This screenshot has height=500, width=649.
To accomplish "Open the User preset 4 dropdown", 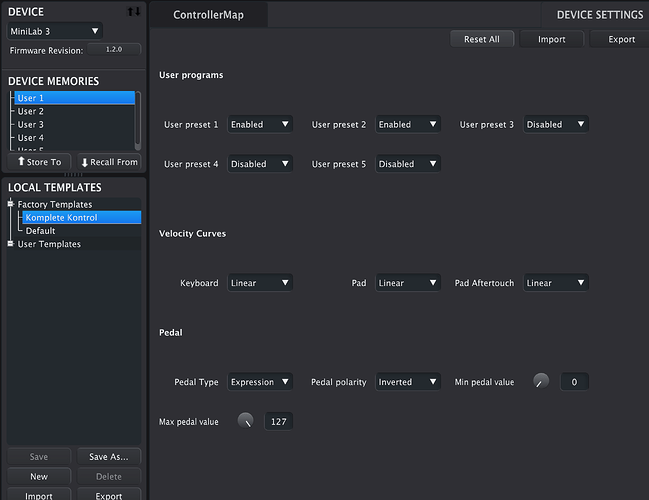I will pyautogui.click(x=260, y=163).
